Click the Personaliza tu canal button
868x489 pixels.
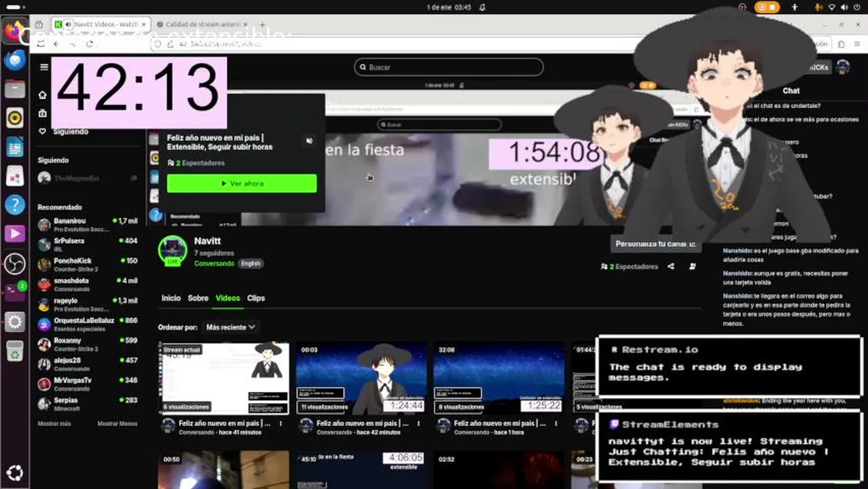click(x=656, y=243)
